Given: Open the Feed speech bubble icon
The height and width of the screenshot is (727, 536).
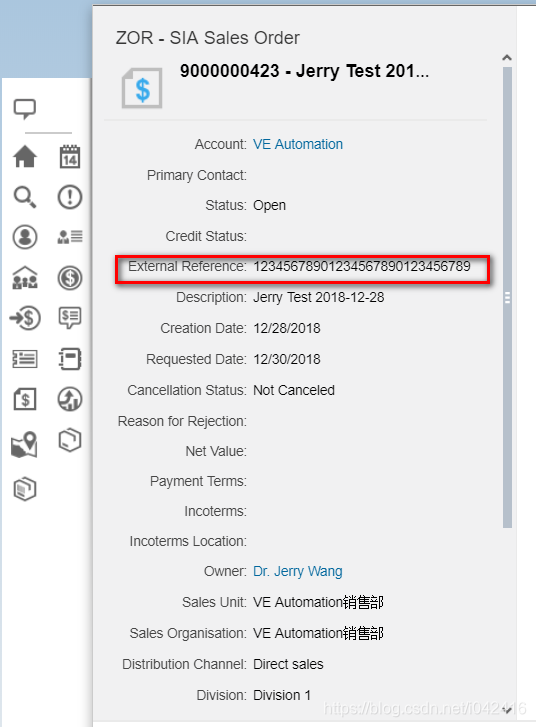Looking at the screenshot, I should click(x=25, y=109).
